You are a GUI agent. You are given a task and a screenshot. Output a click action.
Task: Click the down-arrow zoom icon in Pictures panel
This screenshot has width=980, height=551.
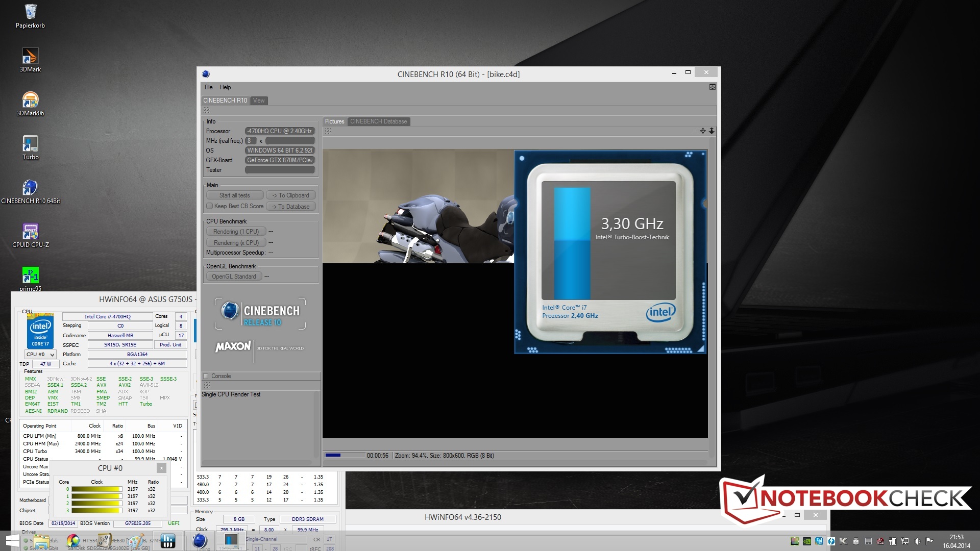tap(712, 131)
